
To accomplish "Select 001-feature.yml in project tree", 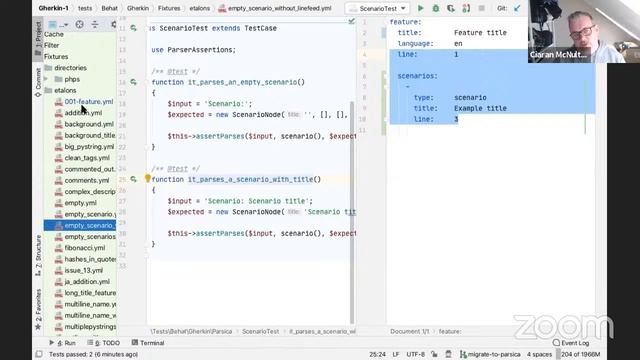I will 89,102.
